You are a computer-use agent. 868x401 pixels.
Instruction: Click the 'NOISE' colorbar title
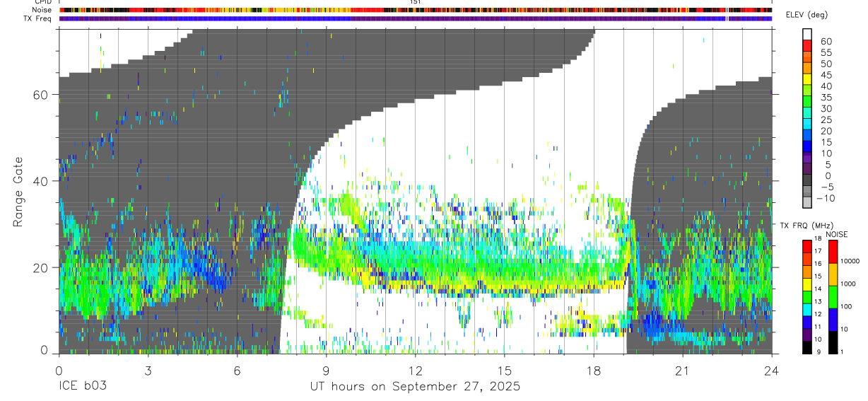837,234
